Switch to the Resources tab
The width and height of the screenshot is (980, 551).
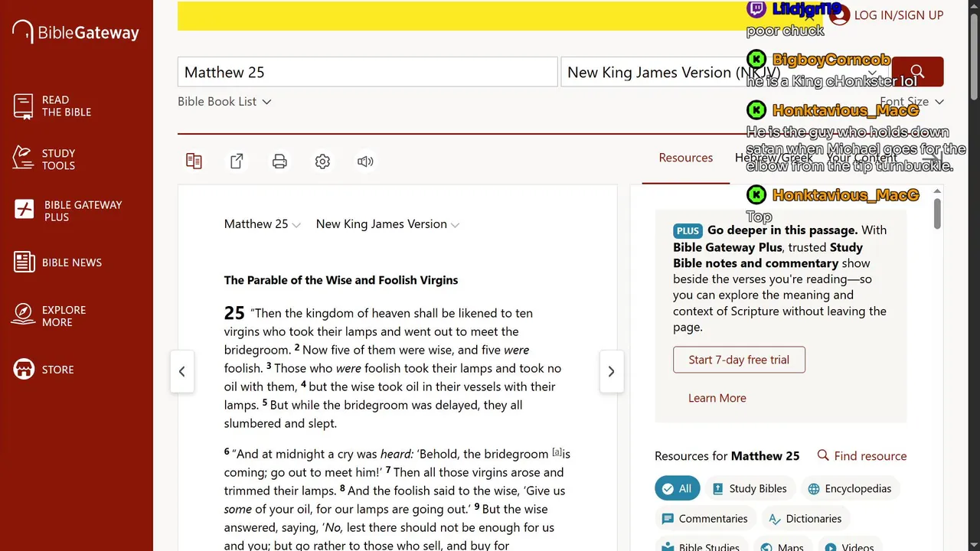pyautogui.click(x=686, y=158)
